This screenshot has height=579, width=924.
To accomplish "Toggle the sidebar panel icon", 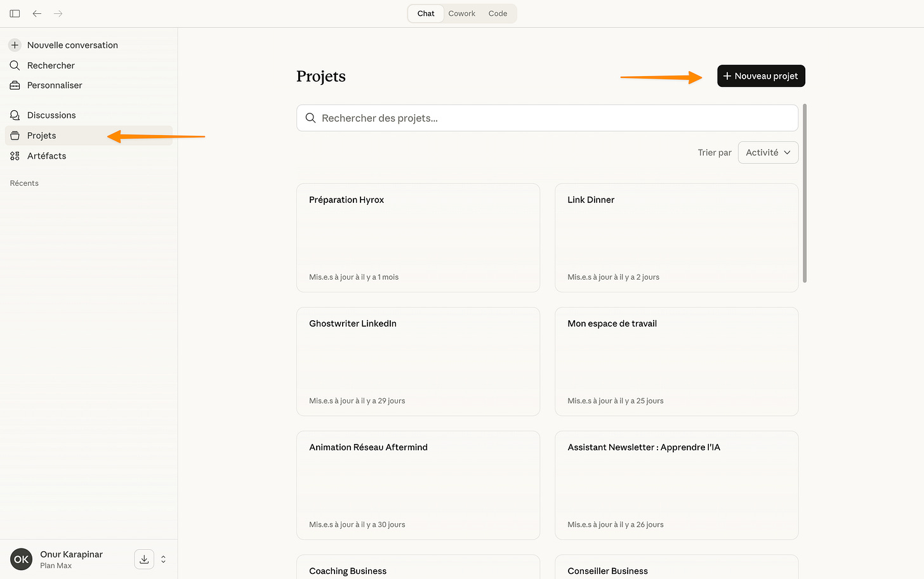I will pos(15,13).
